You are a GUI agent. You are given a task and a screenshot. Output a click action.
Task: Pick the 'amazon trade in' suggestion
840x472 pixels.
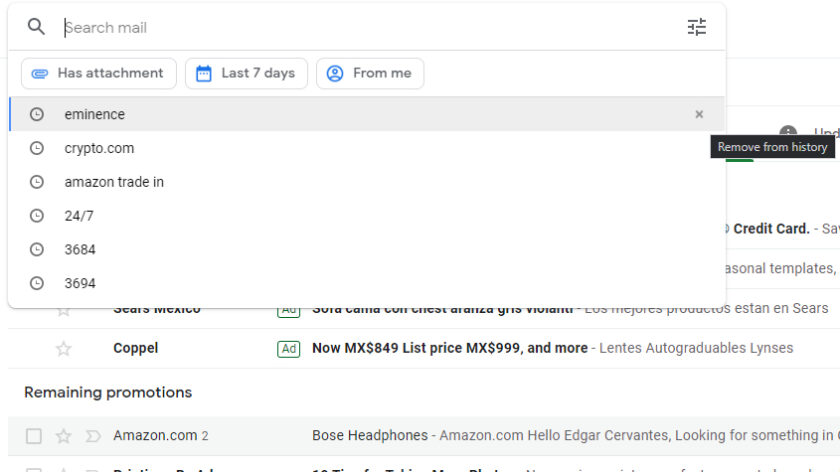pos(114,182)
